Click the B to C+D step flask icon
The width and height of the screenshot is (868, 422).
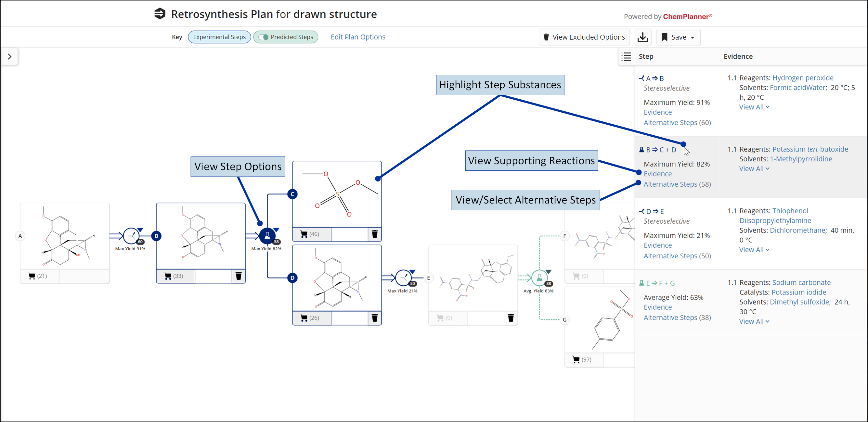point(267,236)
